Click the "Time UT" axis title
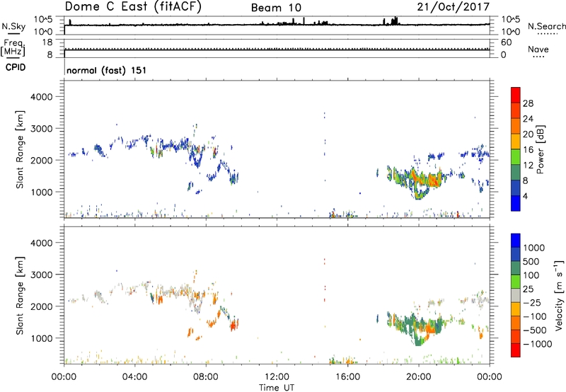 [x=277, y=388]
